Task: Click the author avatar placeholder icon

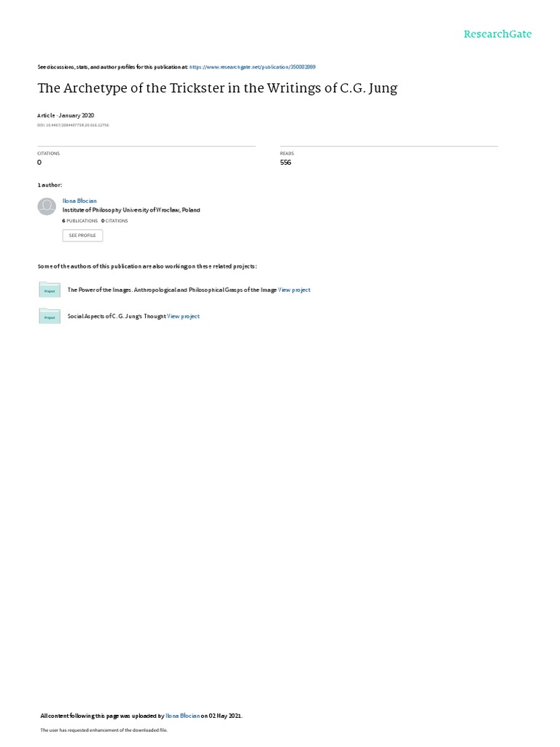Action: point(47,206)
